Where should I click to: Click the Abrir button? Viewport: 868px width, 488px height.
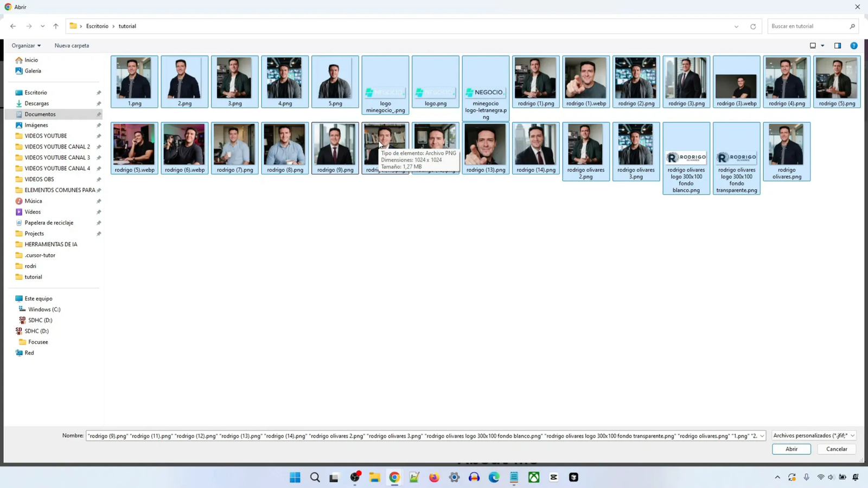tap(791, 449)
